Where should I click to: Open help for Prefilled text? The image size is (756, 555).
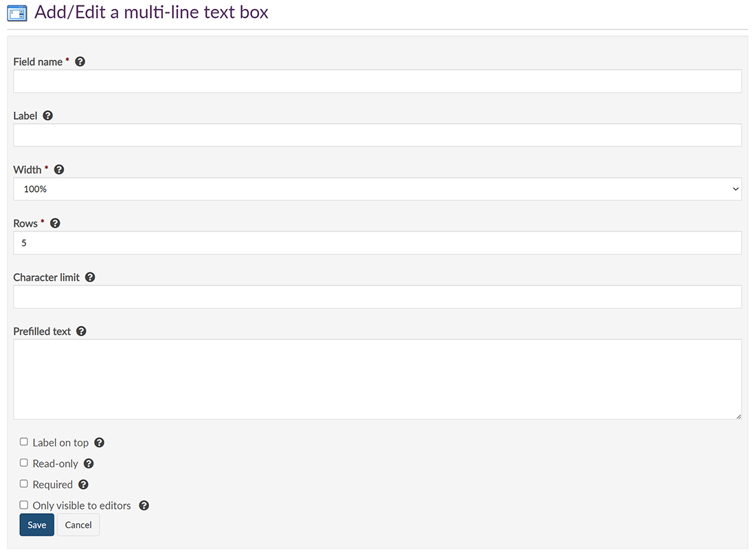tap(81, 331)
